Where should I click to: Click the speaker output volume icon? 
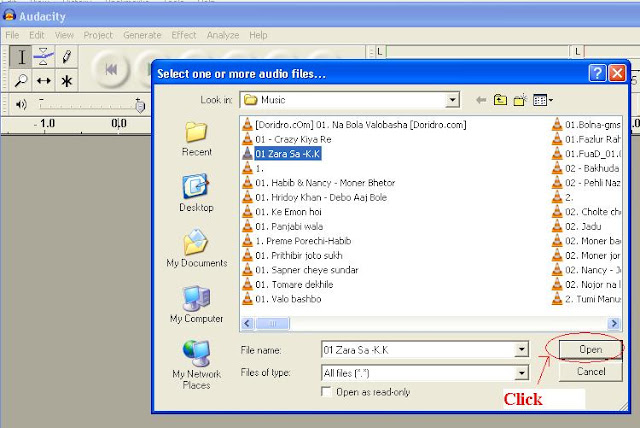pyautogui.click(x=21, y=105)
